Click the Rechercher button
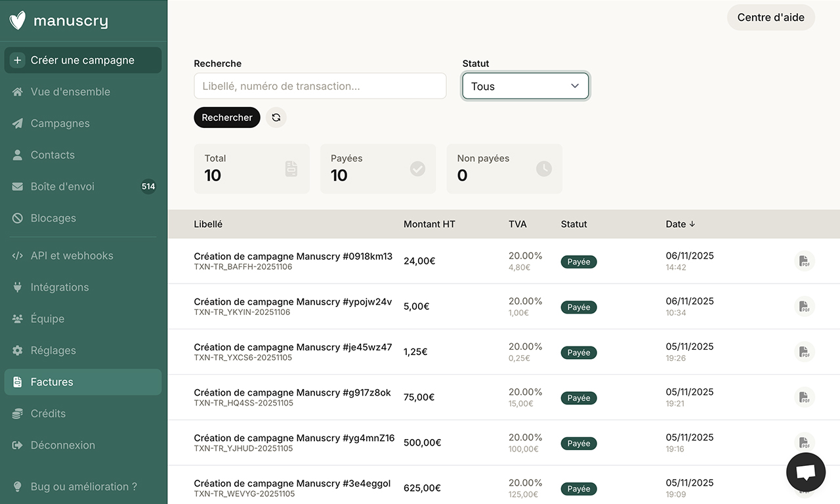The width and height of the screenshot is (840, 504). [226, 117]
